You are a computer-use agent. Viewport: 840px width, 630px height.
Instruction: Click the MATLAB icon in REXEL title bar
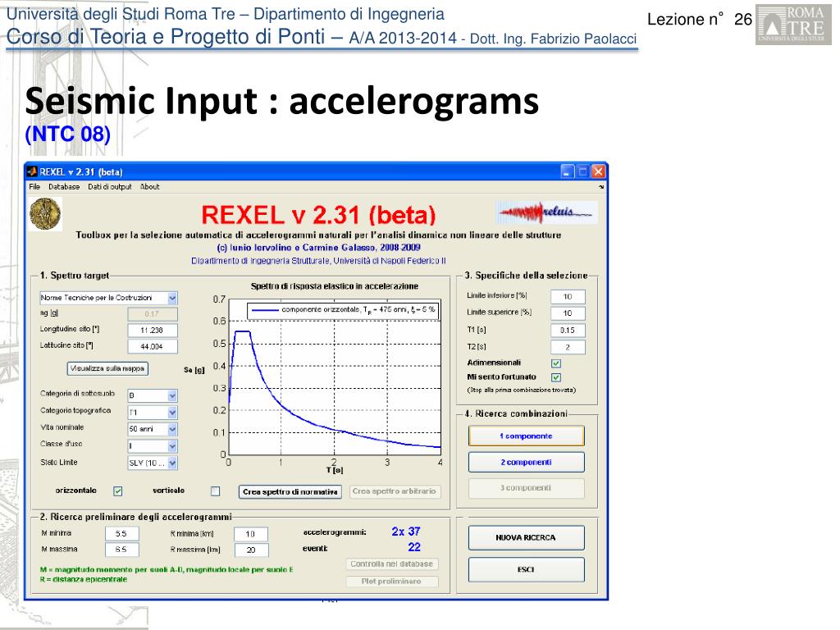point(32,171)
